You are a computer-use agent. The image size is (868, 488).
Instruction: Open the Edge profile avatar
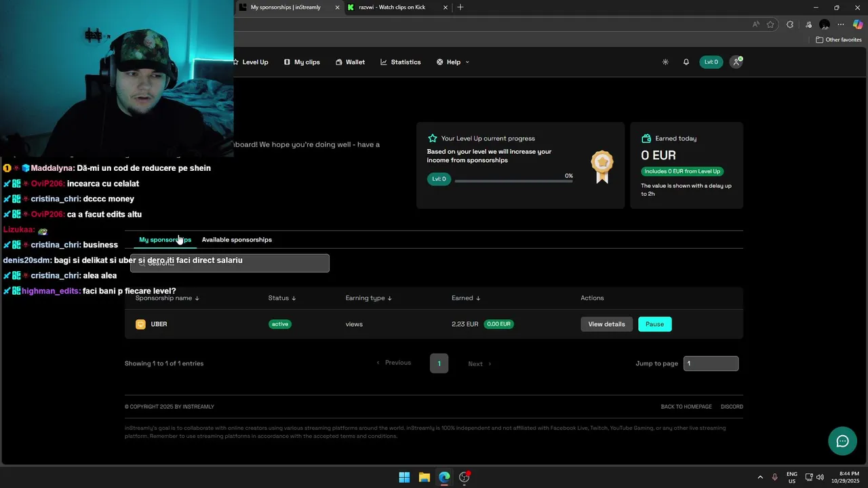[x=825, y=24]
